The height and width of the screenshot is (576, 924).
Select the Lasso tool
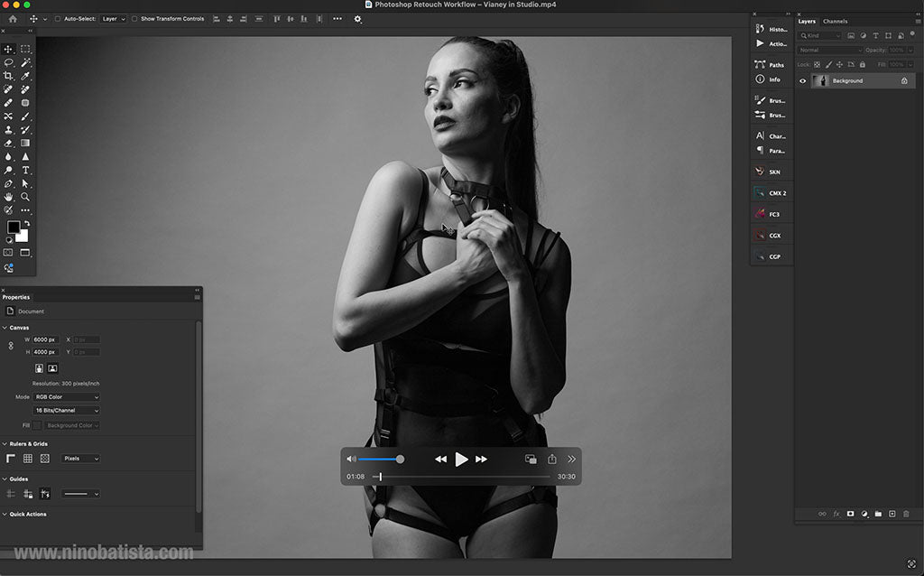[x=9, y=62]
